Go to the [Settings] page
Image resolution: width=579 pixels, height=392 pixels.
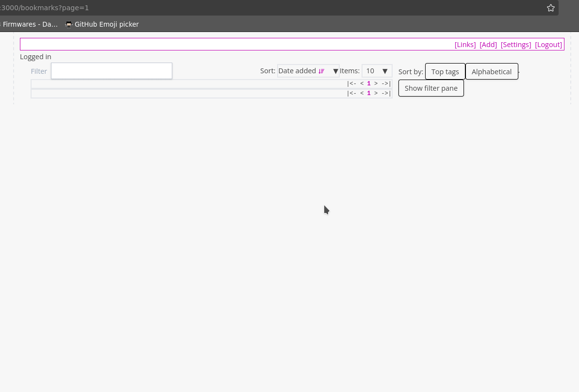pos(516,45)
